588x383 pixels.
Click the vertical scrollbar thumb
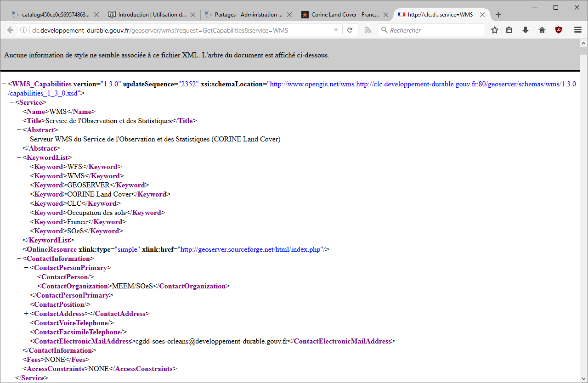click(583, 51)
